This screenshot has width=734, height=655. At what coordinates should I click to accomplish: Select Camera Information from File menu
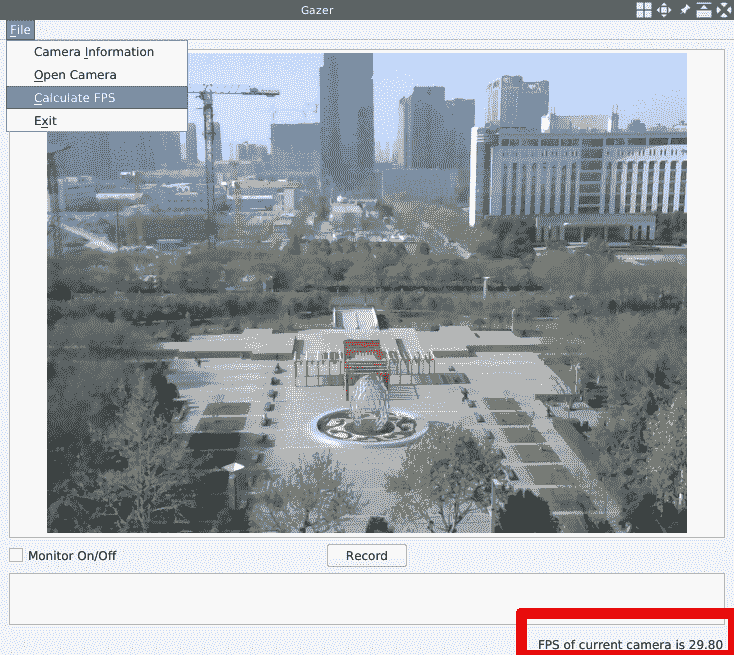94,52
